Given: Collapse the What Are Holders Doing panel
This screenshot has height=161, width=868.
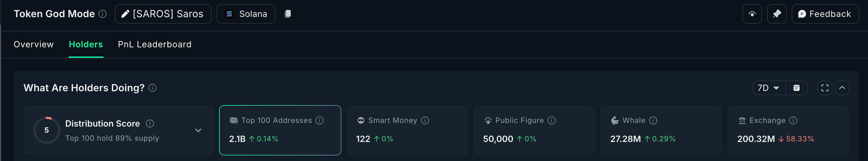Looking at the screenshot, I should 842,88.
